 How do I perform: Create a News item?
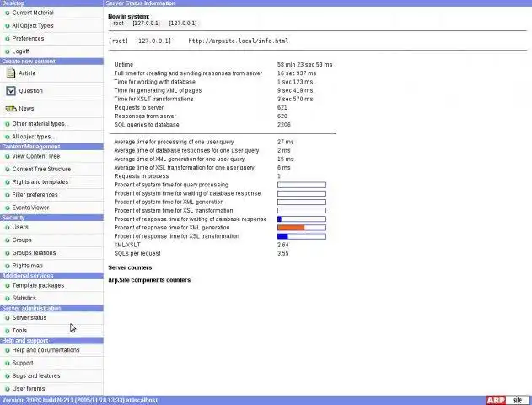tap(26, 109)
